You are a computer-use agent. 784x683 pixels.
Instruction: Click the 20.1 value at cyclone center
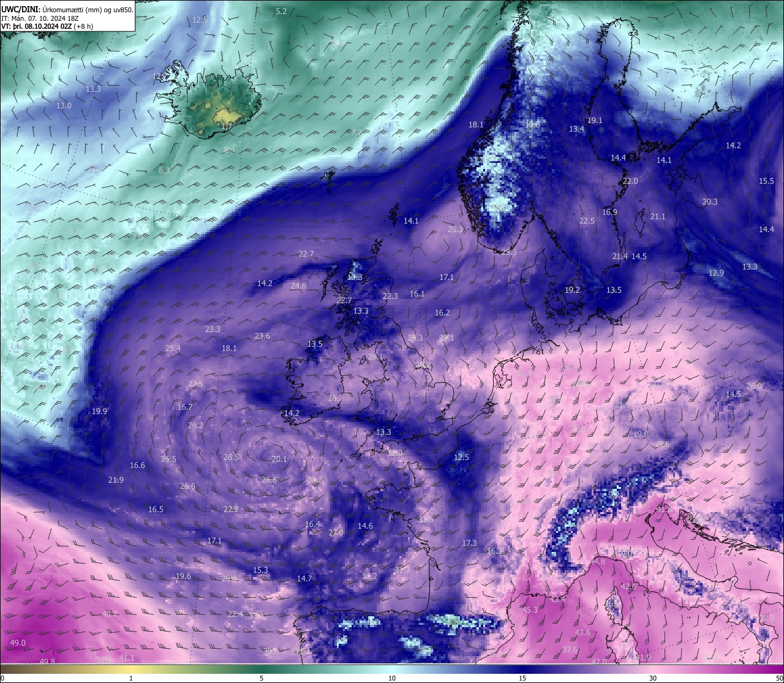pos(279,459)
